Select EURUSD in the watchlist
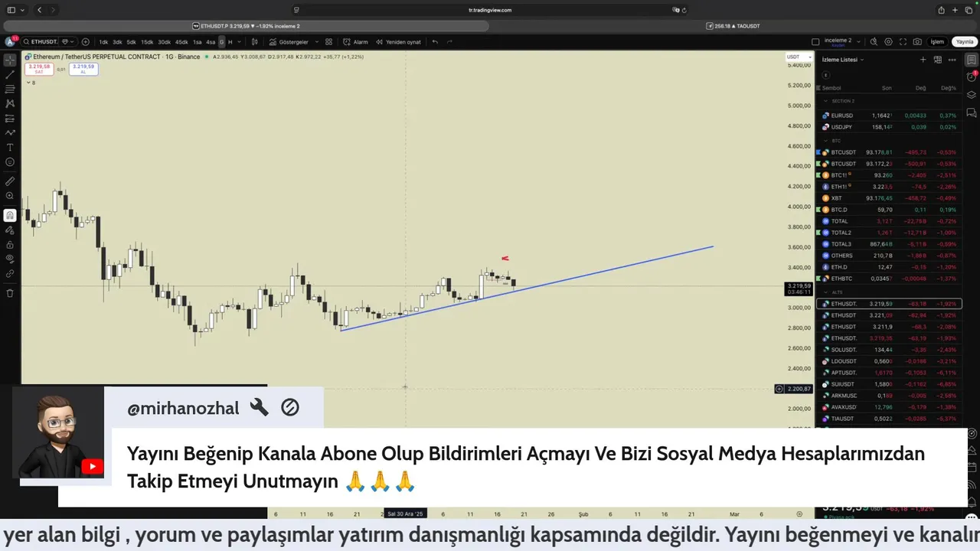 pos(889,116)
